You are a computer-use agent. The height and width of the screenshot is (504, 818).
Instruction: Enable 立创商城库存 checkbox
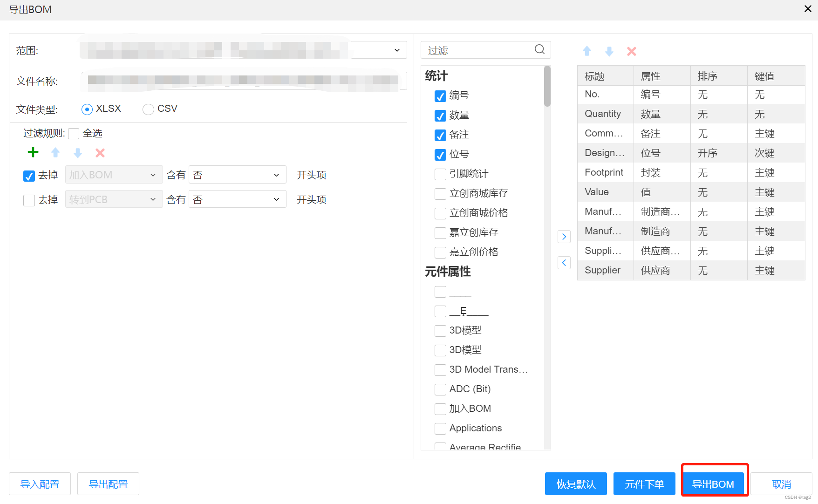click(440, 194)
